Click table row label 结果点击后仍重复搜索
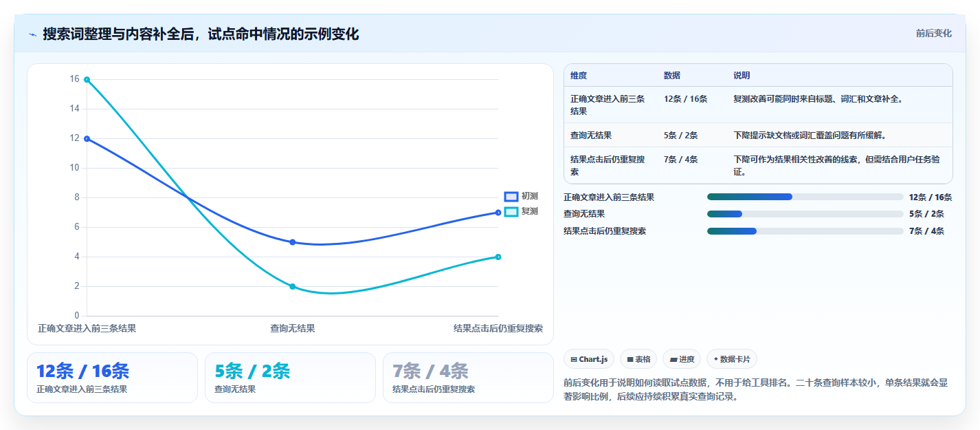The image size is (980, 430). coord(608,165)
